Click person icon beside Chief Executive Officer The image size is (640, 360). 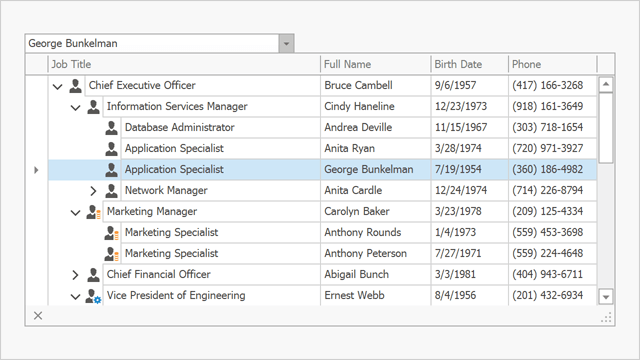click(x=75, y=86)
